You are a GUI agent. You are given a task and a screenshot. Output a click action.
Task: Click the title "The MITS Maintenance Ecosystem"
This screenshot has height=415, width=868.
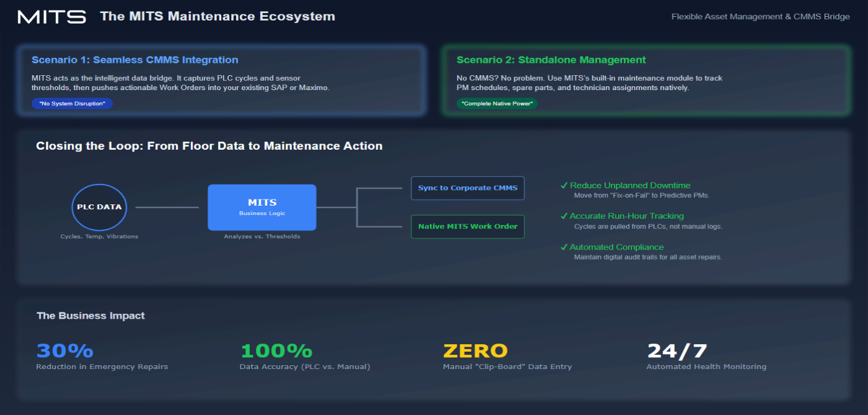click(217, 17)
